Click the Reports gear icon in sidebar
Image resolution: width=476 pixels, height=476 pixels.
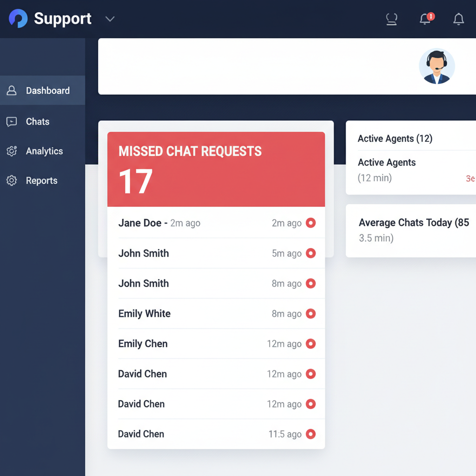(12, 181)
